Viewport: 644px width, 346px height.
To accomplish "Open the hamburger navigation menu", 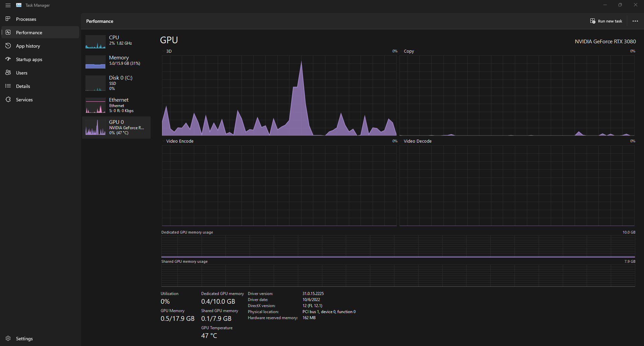I will pos(8,5).
